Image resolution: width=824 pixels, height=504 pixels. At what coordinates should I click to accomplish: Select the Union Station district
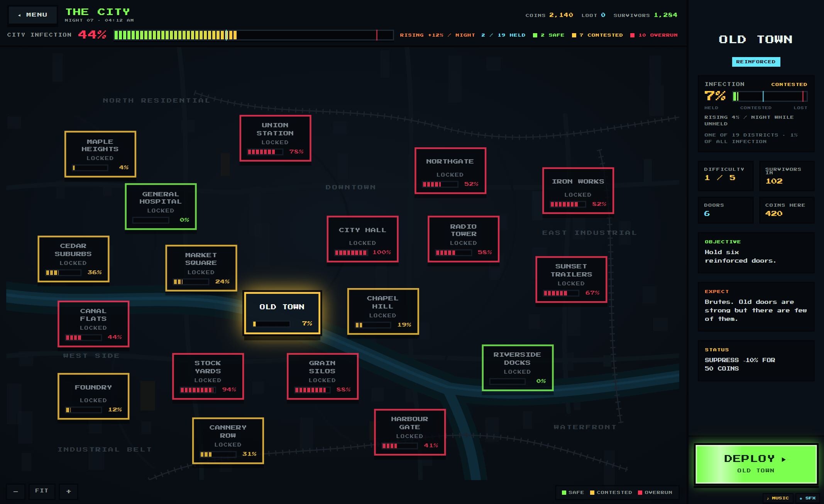[275, 138]
